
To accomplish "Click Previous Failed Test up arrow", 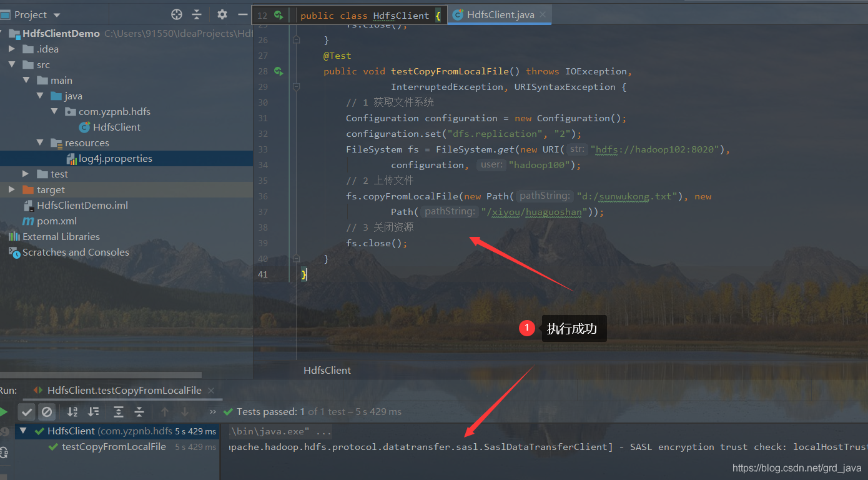I will point(165,411).
